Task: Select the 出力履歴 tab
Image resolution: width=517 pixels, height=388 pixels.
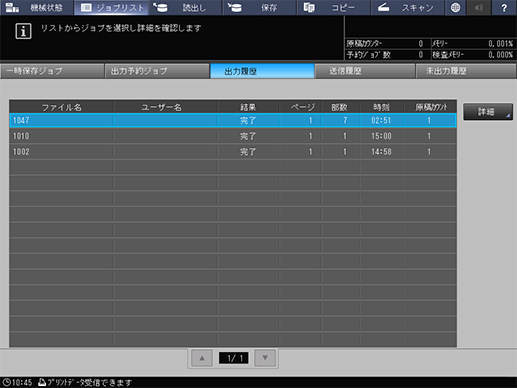Action: [262, 71]
